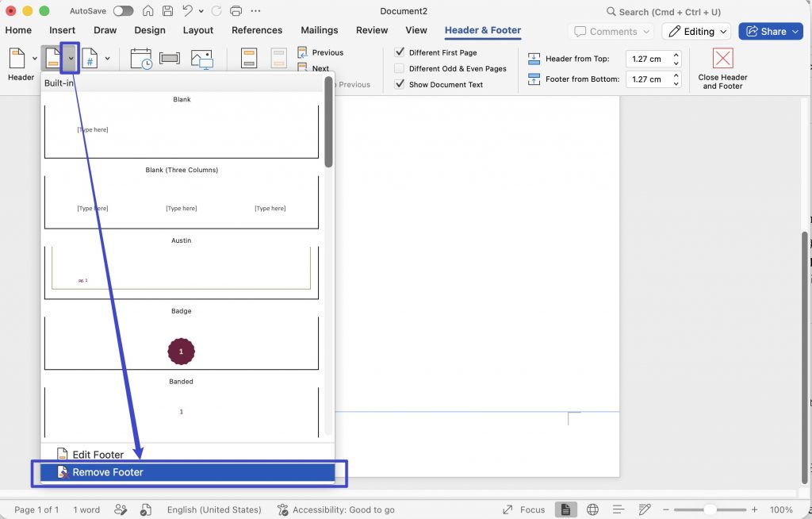The width and height of the screenshot is (812, 519).
Task: Open the View tab
Action: click(416, 30)
